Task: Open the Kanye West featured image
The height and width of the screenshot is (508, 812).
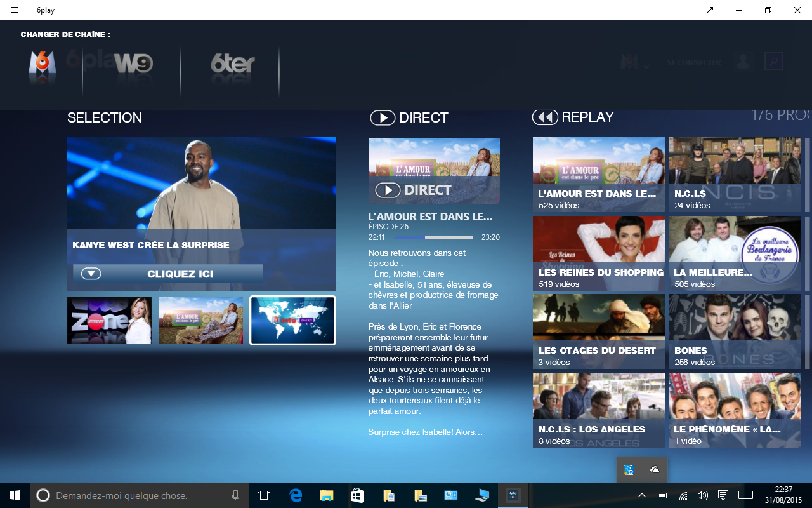Action: coord(201,183)
